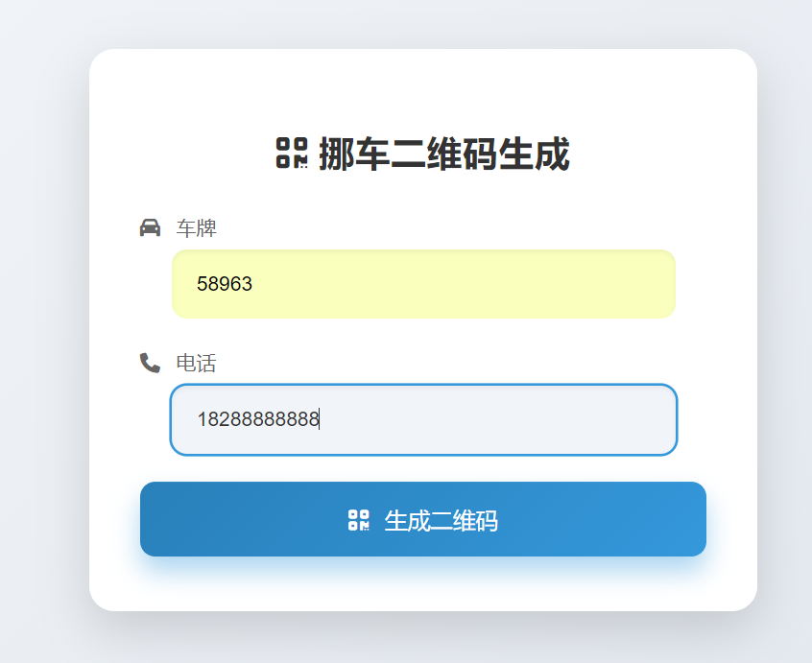Click white card area below the generate button
This screenshot has height=663, width=812.
pos(422,583)
